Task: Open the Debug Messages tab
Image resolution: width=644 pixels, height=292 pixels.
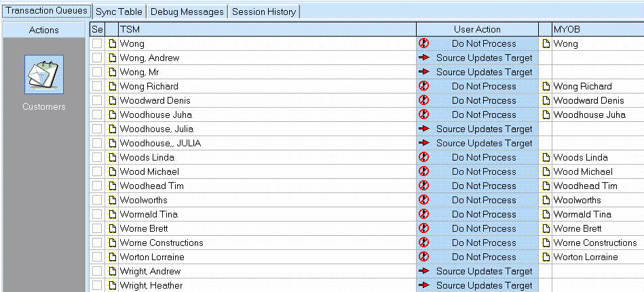Action: [187, 12]
